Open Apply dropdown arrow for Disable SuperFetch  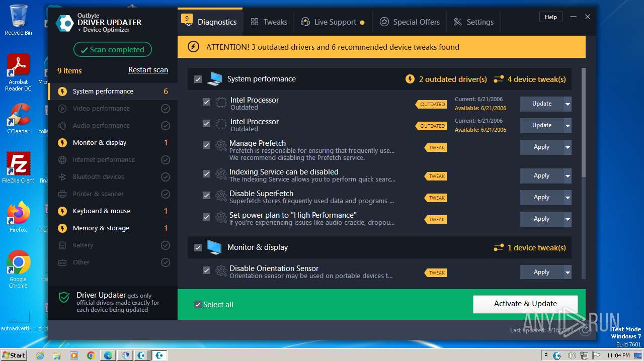[x=568, y=198]
